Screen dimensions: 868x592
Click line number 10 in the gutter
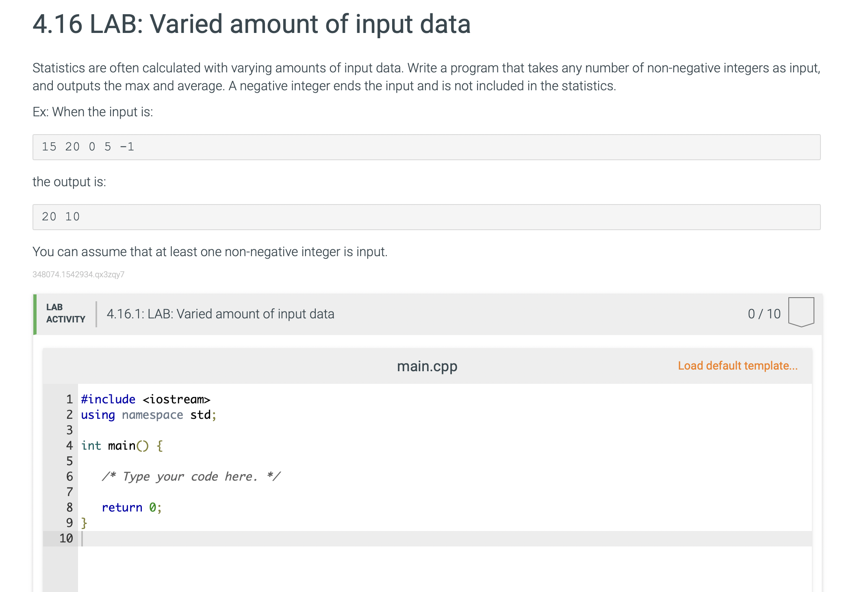pos(66,538)
